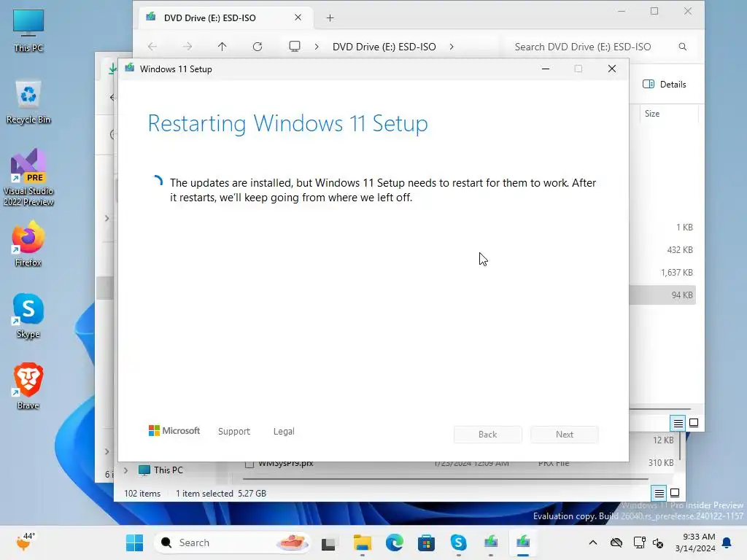Click the Microsoft logo in Setup

[174, 430]
